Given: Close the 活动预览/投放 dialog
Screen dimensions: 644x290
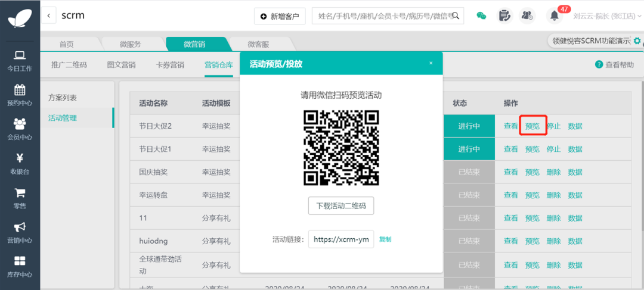Looking at the screenshot, I should [431, 63].
